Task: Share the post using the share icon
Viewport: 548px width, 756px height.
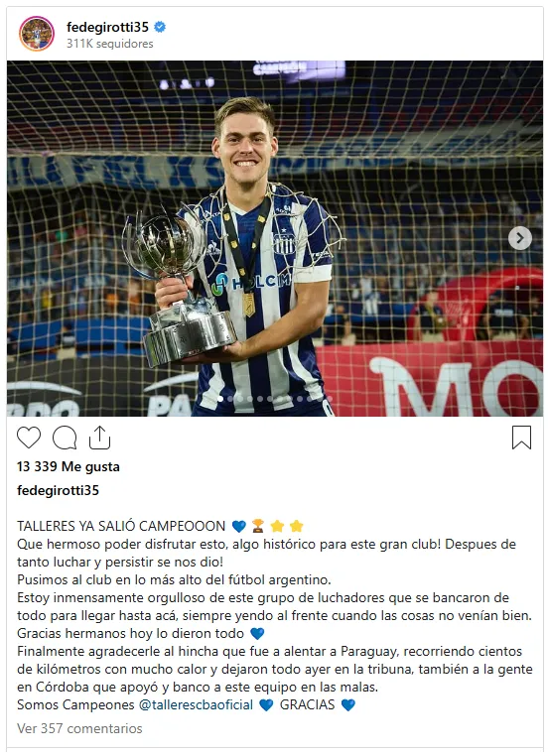Action: point(99,438)
